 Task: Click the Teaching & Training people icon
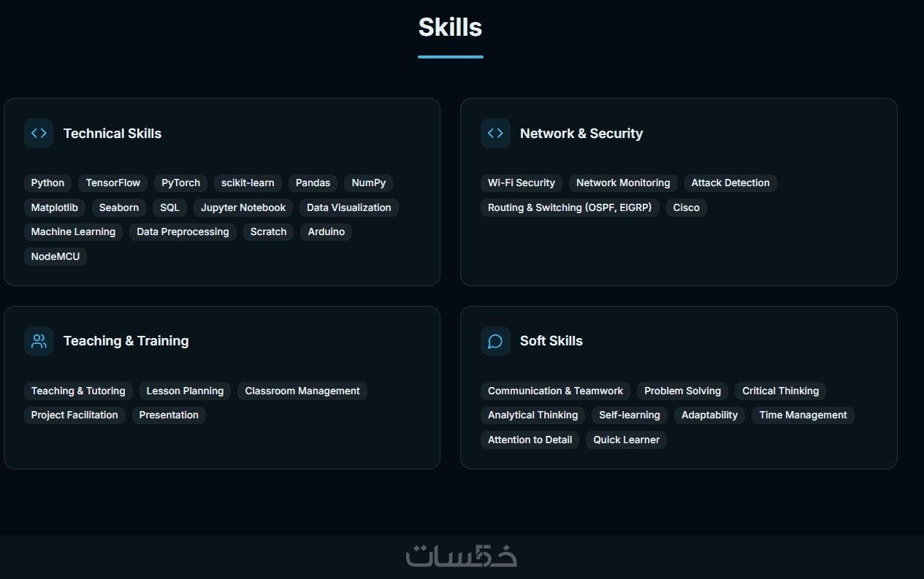(39, 341)
